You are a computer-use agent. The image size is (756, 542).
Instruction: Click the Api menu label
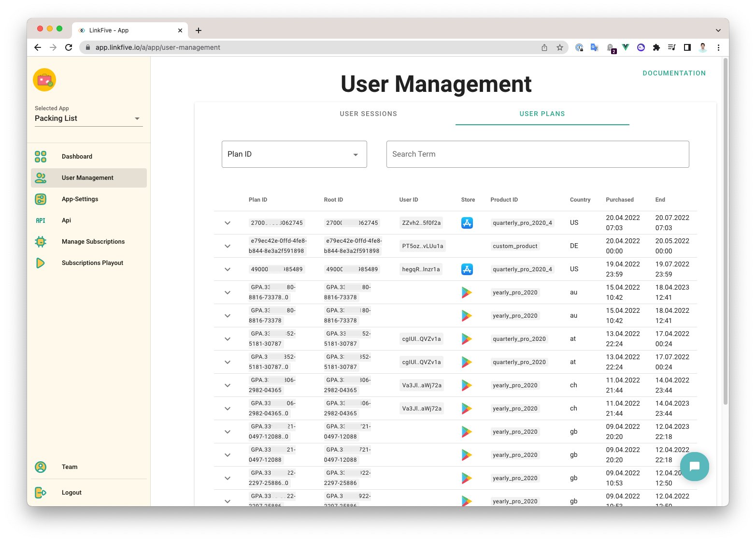(x=66, y=220)
